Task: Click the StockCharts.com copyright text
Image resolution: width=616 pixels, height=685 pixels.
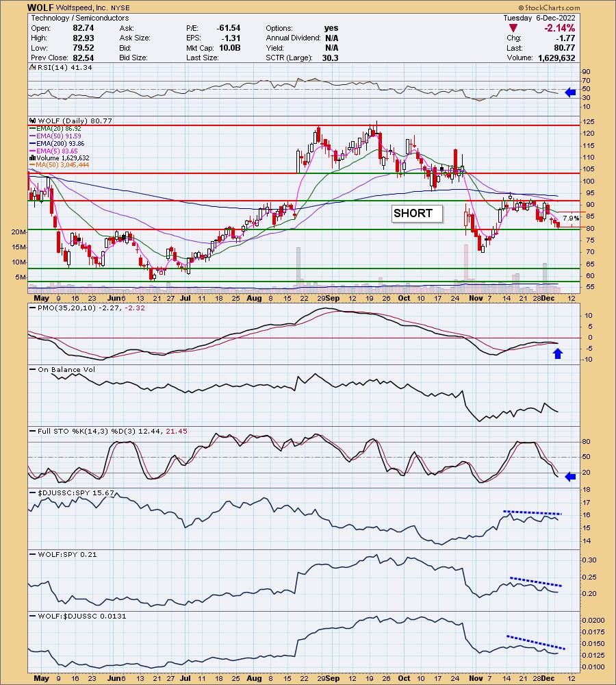Action: (x=549, y=8)
